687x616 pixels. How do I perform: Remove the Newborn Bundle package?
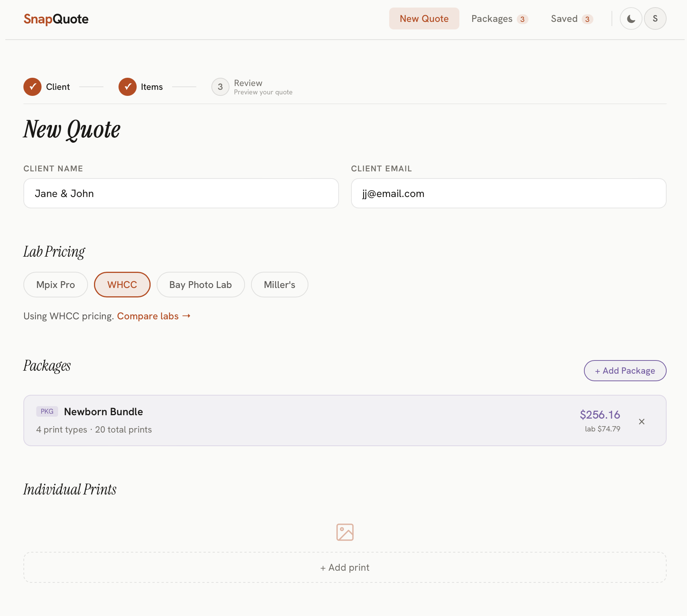coord(641,421)
